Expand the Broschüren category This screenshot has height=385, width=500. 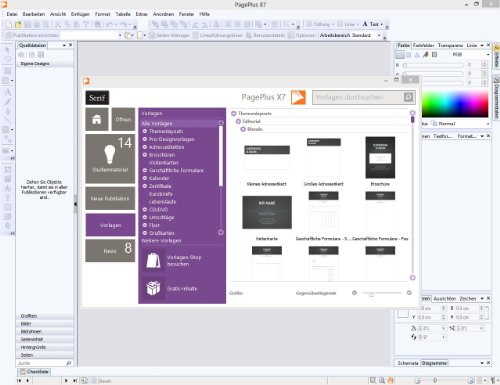point(145,155)
